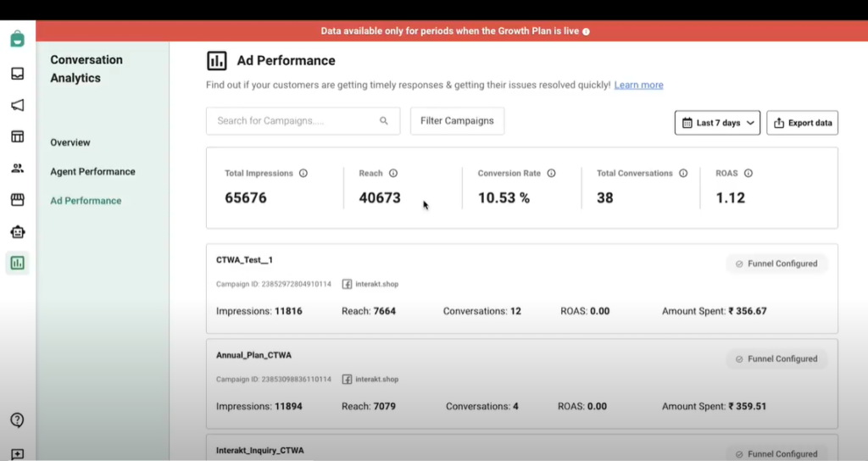Click Campaign ID 23853098836110114
The image size is (868, 461).
pyautogui.click(x=274, y=379)
